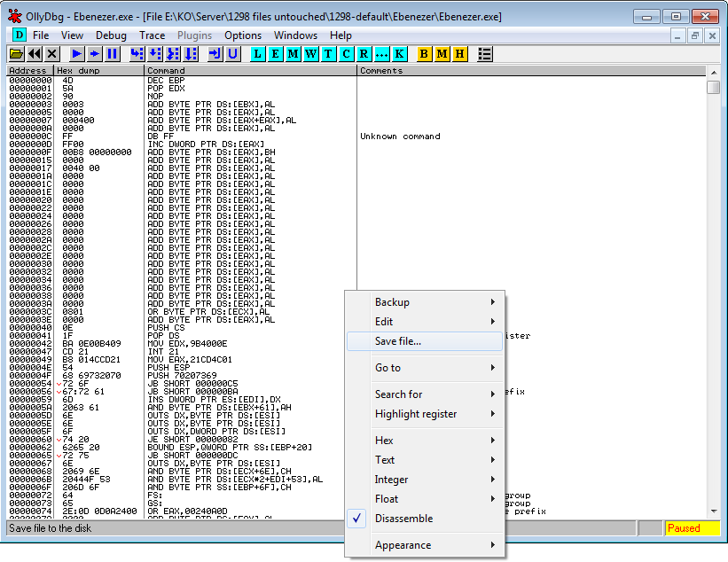Expand the Text submenu arrow

click(x=493, y=460)
